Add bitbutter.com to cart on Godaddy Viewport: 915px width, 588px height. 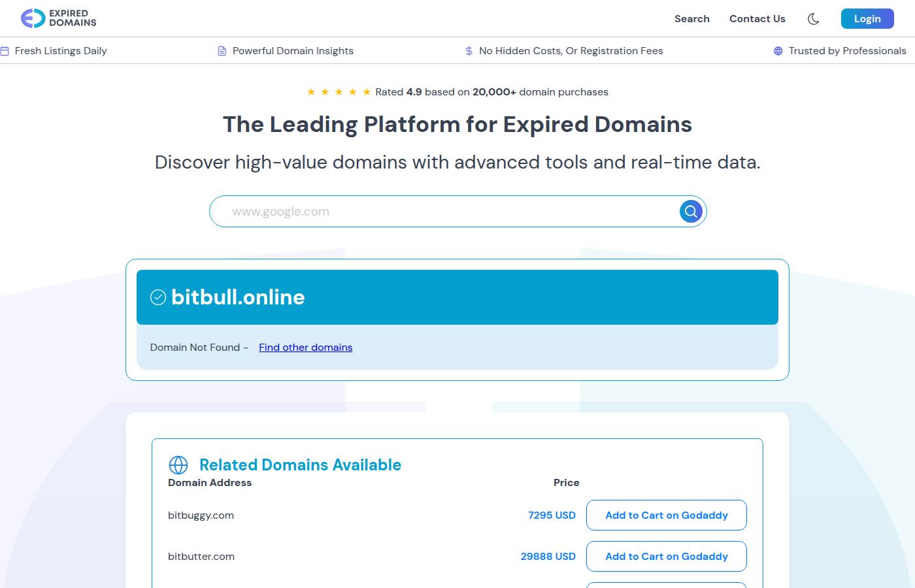[x=667, y=557]
